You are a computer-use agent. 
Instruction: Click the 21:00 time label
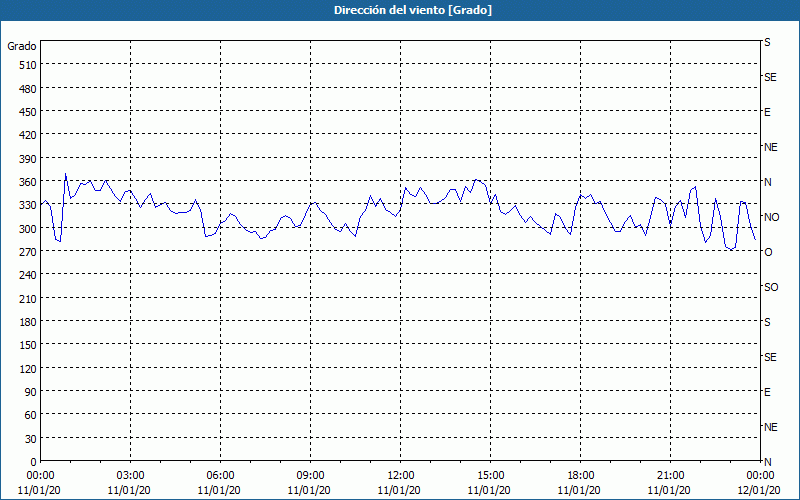point(670,476)
